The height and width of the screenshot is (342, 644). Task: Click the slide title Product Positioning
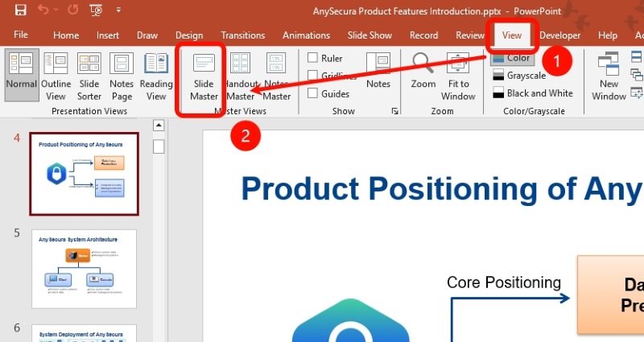coord(442,189)
